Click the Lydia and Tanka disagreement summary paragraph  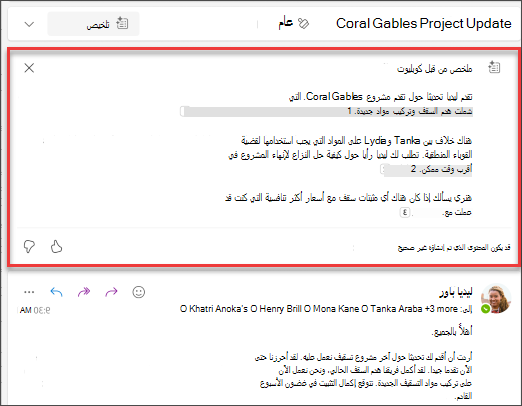point(350,155)
